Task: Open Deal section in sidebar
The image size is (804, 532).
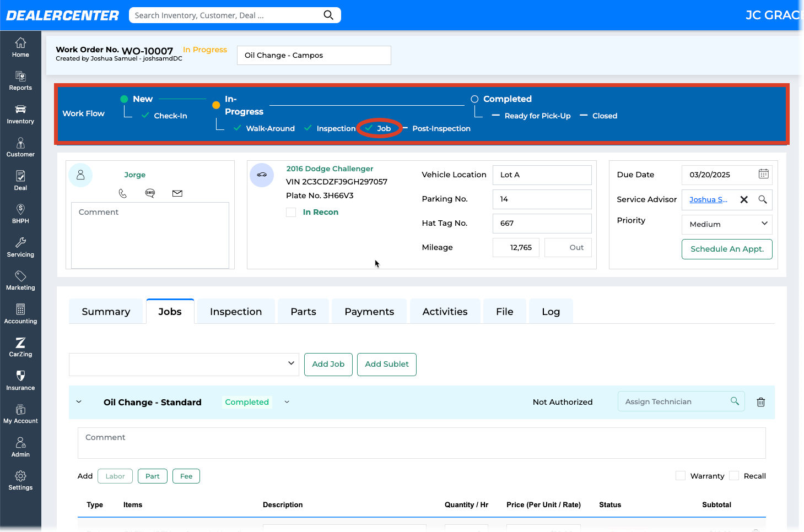Action: [x=20, y=181]
